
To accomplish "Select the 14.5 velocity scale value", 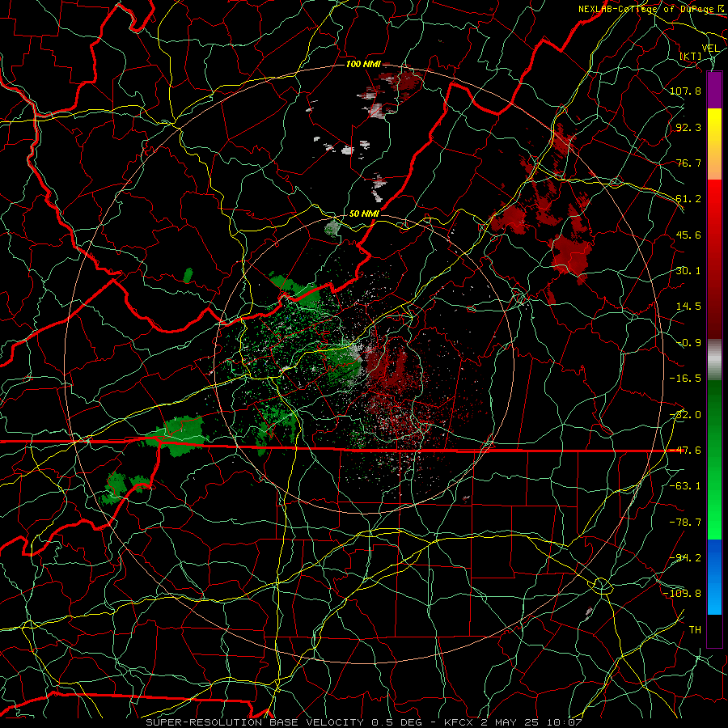I will click(x=688, y=307).
